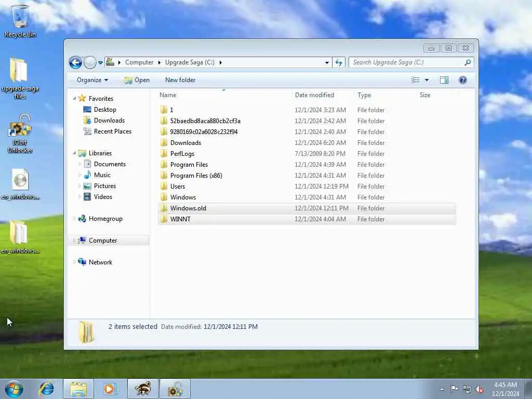Open the recent pages dropdown arrow
The height and width of the screenshot is (399, 532).
pyautogui.click(x=100, y=62)
